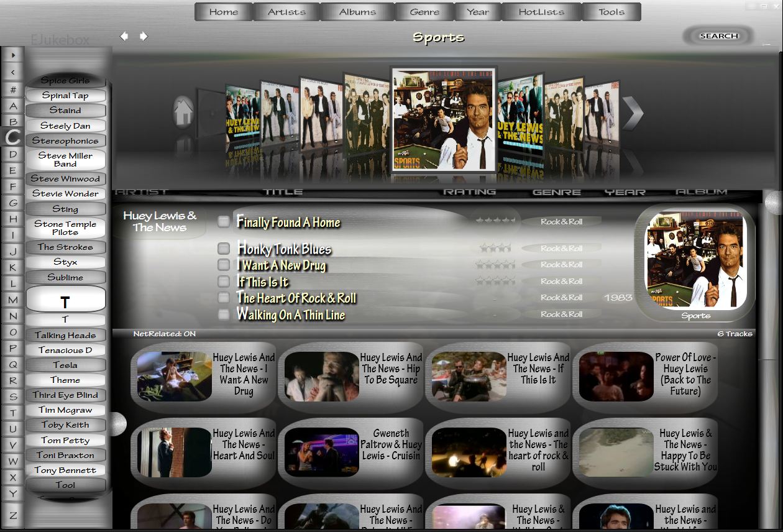Open the Power Of Love related video

pyautogui.click(x=645, y=377)
